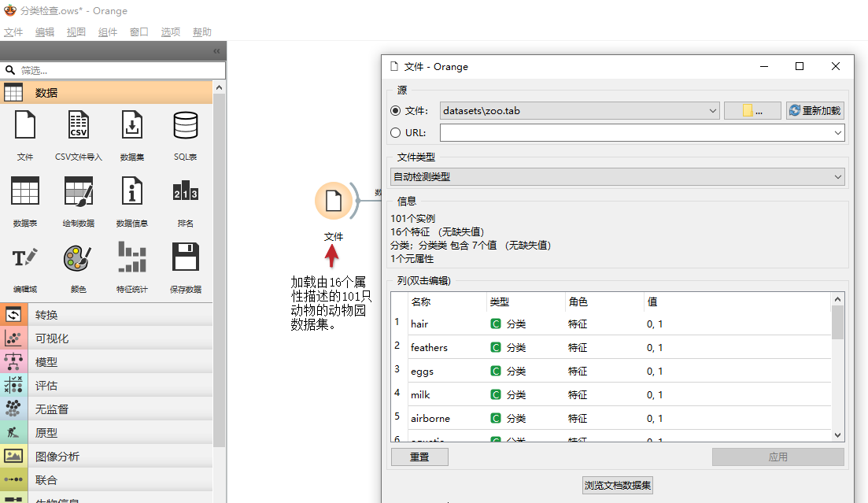Click the 重置 reset button
This screenshot has height=503, width=868.
click(419, 457)
